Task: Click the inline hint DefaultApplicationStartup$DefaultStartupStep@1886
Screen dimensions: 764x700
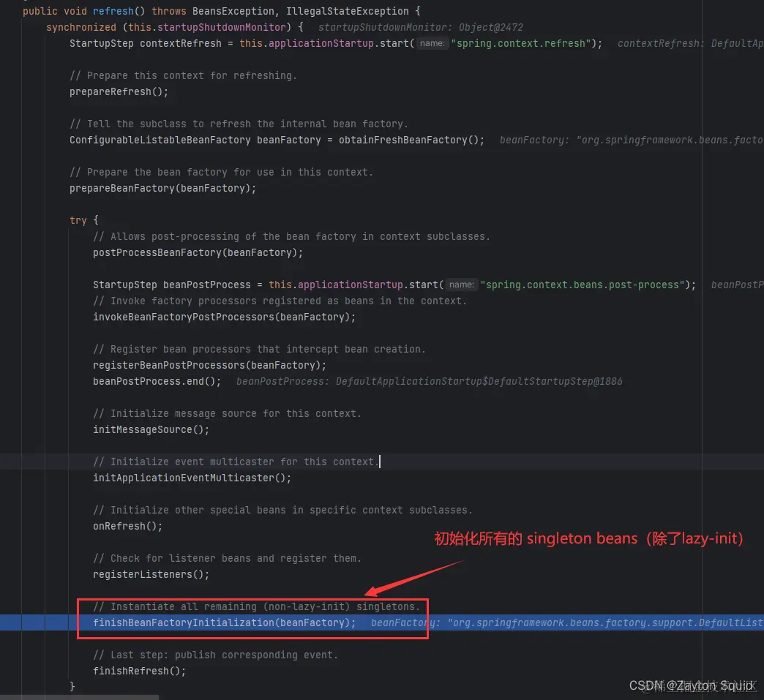Action: 479,381
